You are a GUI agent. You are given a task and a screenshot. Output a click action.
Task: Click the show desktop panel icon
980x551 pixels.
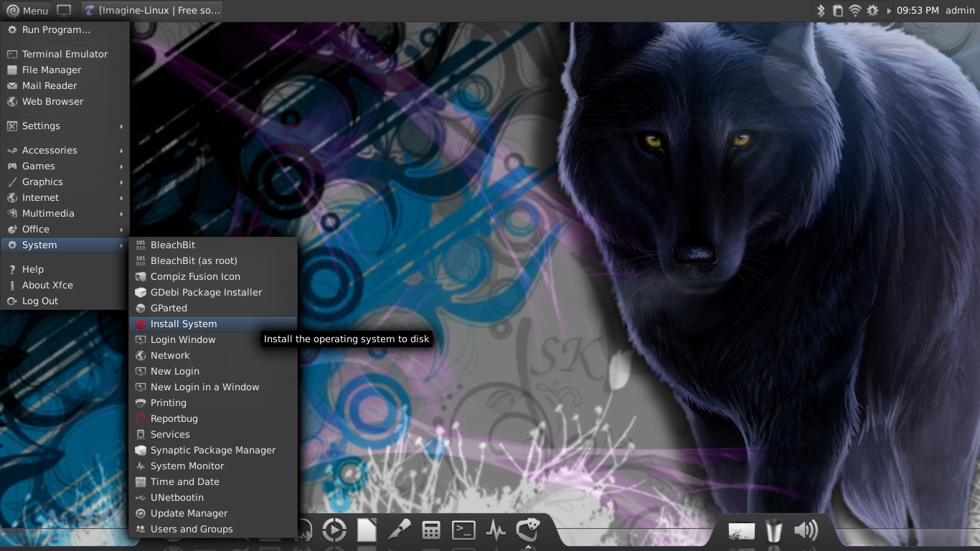point(64,11)
